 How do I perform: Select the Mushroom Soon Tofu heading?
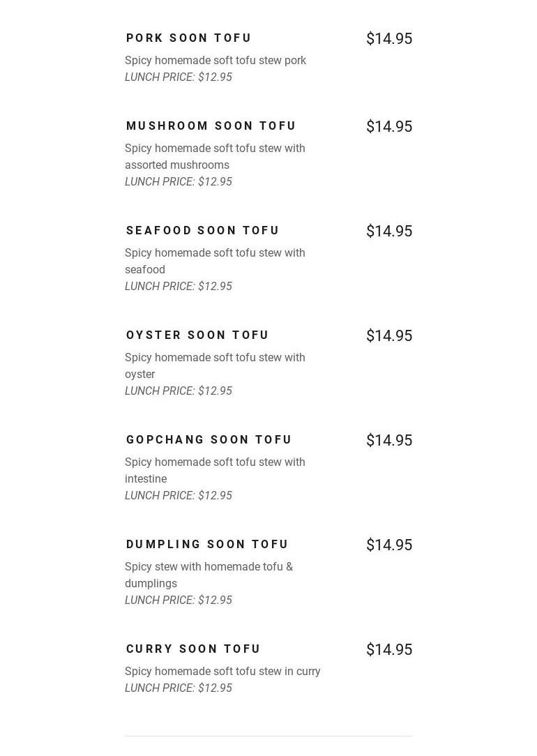pyautogui.click(x=211, y=126)
